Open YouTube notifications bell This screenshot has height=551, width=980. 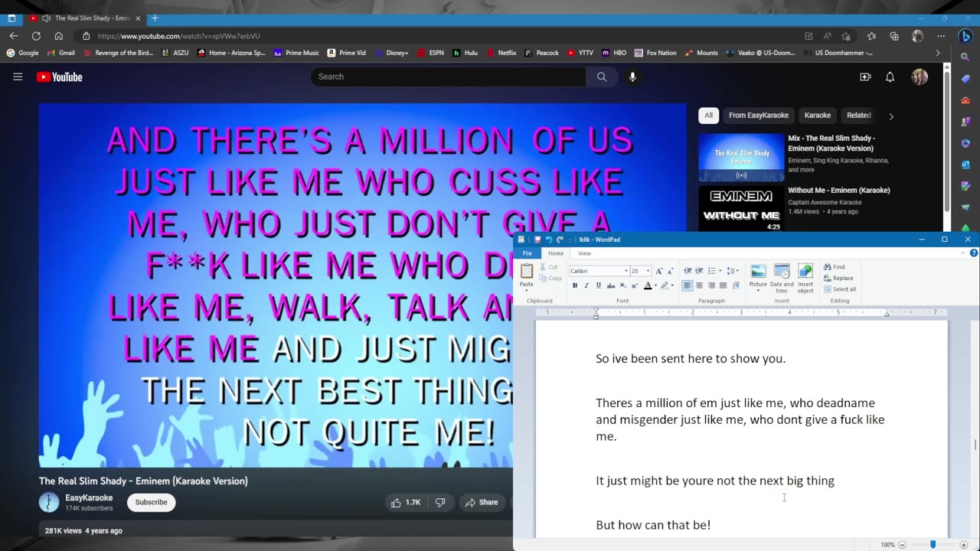(890, 77)
